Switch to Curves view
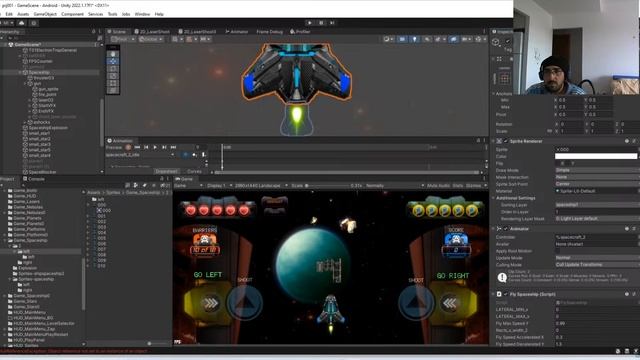The height and width of the screenshot is (360, 640). (194, 171)
